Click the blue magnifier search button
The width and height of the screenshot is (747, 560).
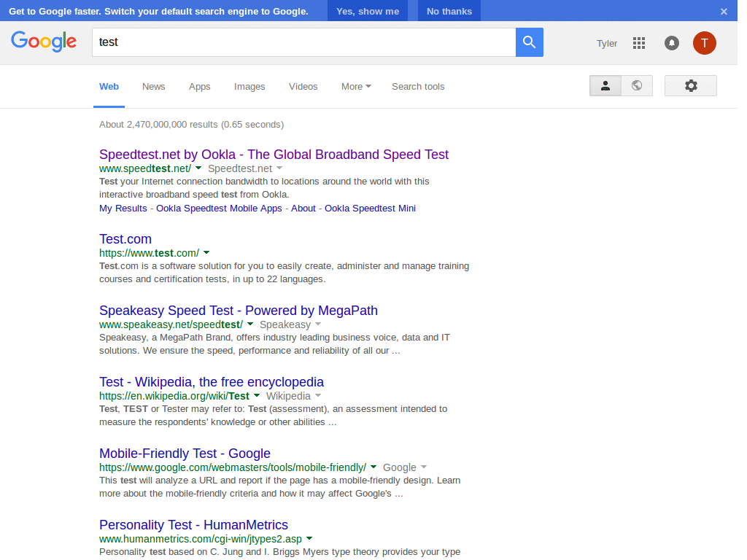530,42
